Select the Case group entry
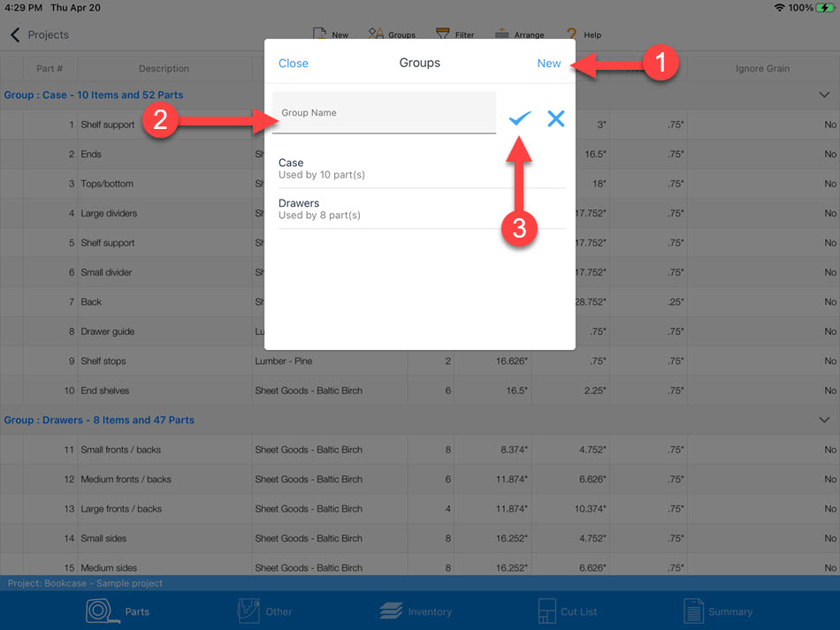Viewport: 840px width, 630px height. (422, 168)
